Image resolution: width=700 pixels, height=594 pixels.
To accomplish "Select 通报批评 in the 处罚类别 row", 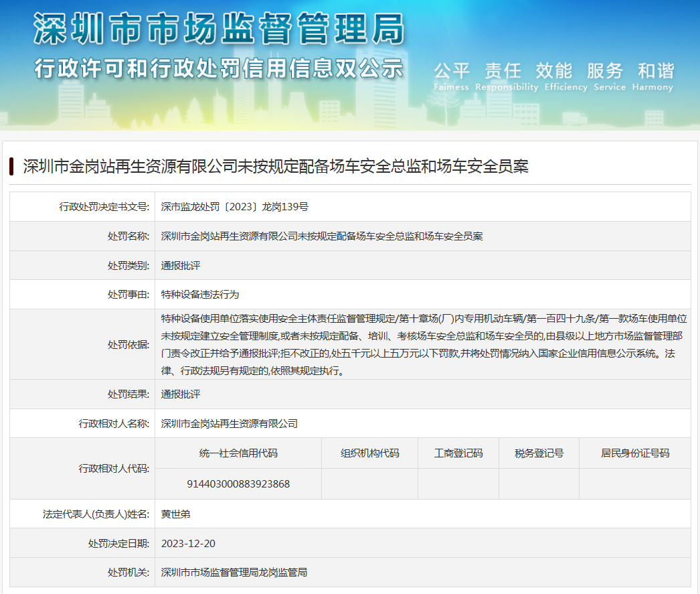I will [x=181, y=266].
